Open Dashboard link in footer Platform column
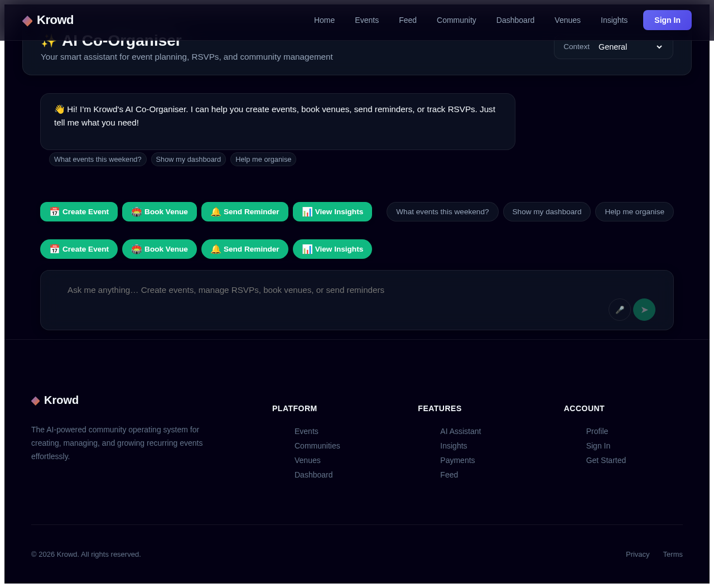This screenshot has height=588, width=714. 313,475
